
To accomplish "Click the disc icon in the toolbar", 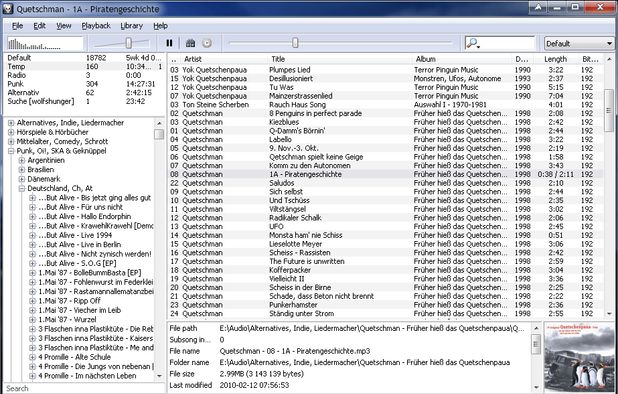I will click(x=207, y=43).
